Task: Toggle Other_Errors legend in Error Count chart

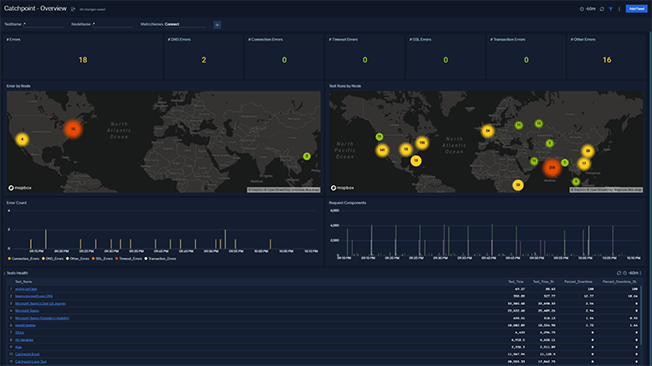Action: (x=78, y=259)
